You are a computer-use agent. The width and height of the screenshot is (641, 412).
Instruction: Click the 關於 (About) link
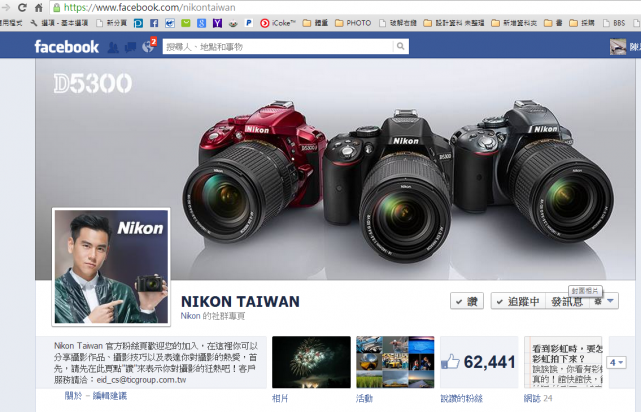tap(74, 396)
